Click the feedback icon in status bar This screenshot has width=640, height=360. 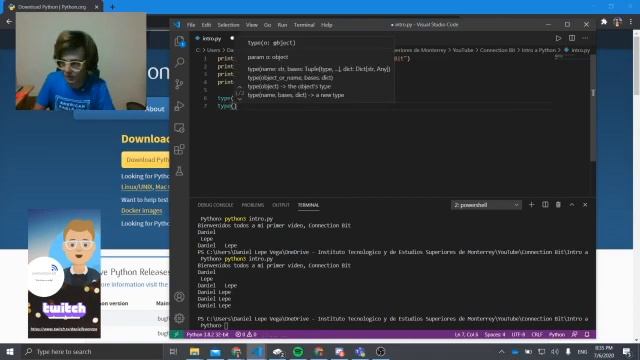pos(575,334)
